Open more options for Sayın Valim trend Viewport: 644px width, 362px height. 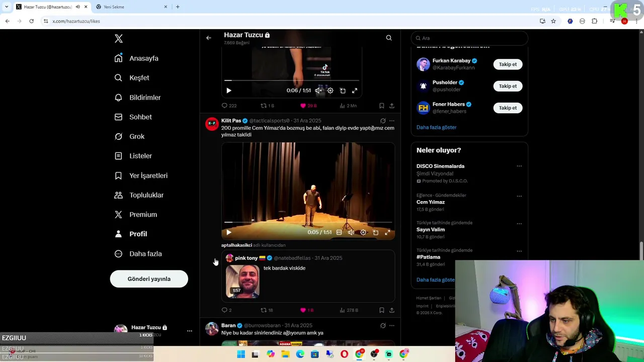[x=519, y=224]
